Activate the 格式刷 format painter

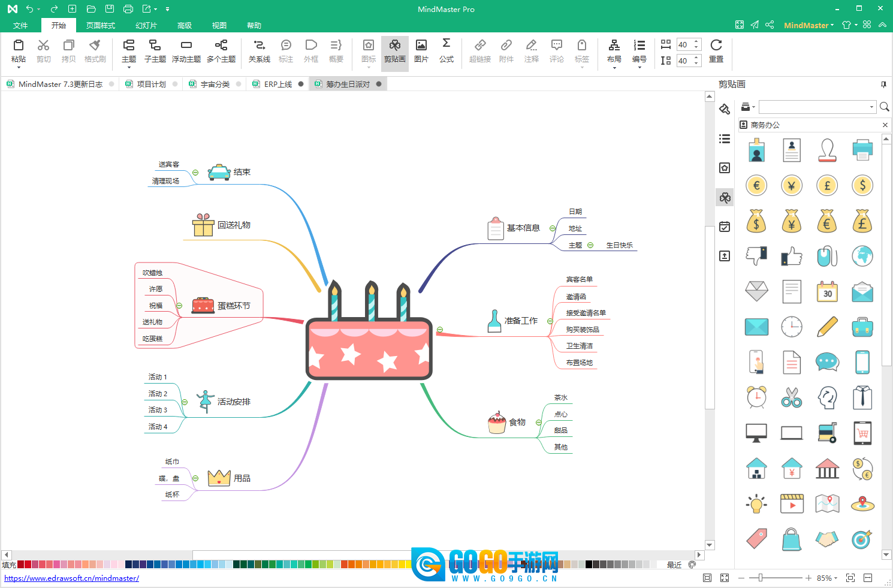[95, 52]
